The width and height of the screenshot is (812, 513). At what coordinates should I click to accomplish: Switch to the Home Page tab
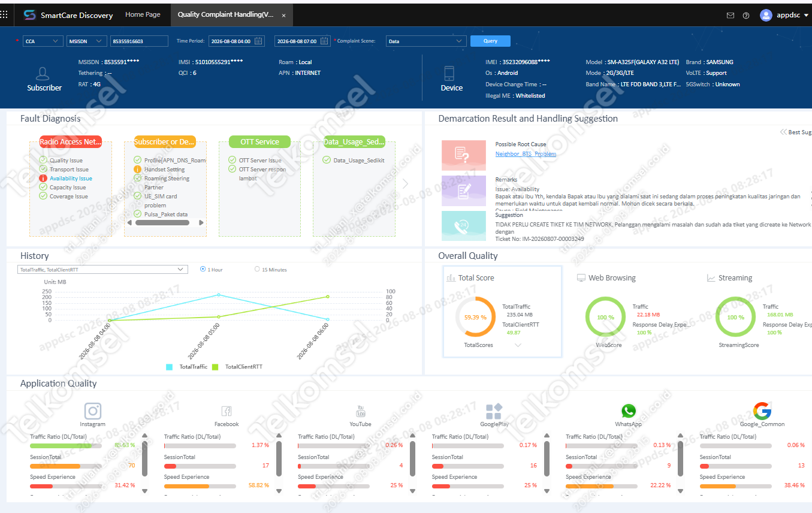tap(143, 14)
